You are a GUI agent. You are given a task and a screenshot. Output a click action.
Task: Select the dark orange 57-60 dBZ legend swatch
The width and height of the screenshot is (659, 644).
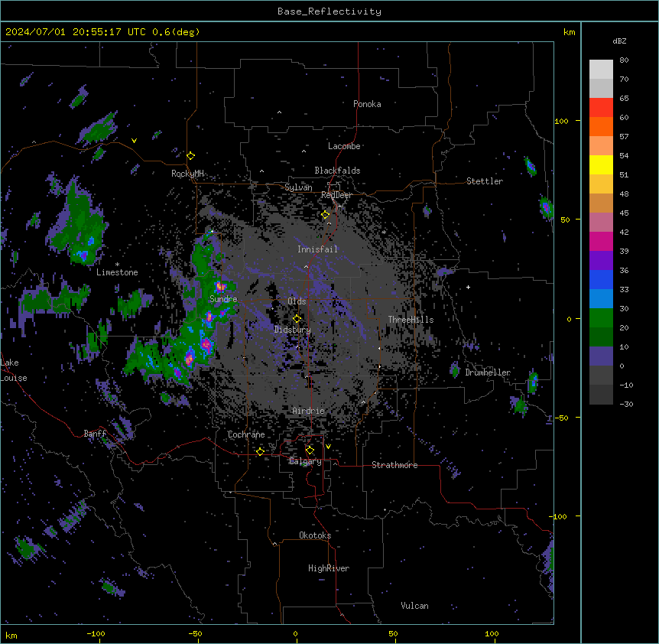coord(601,126)
